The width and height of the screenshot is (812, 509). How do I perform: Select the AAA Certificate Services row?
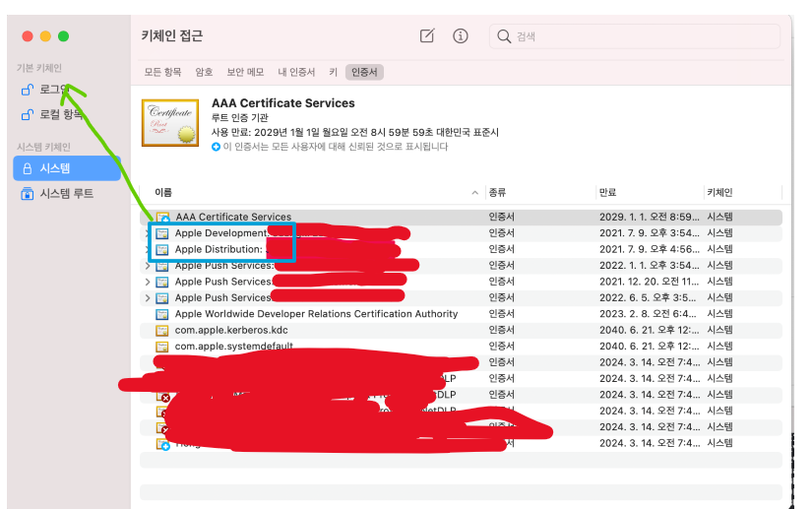pyautogui.click(x=461, y=217)
